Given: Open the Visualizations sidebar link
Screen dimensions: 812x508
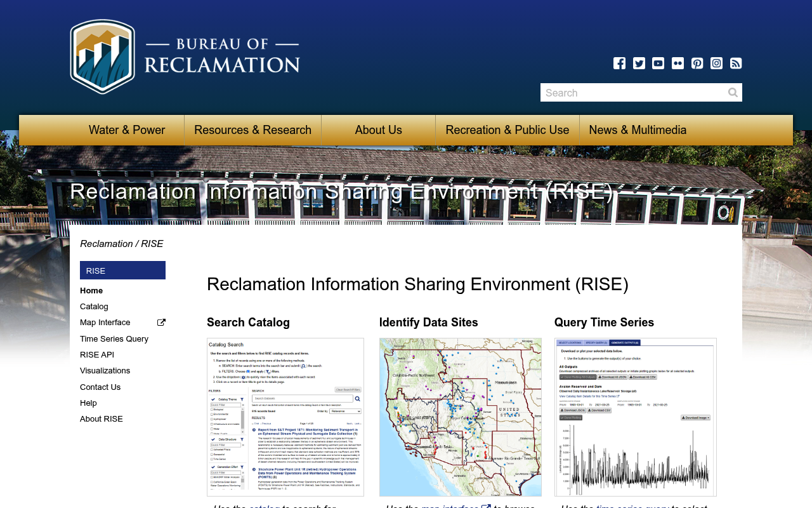Looking at the screenshot, I should pyautogui.click(x=105, y=371).
